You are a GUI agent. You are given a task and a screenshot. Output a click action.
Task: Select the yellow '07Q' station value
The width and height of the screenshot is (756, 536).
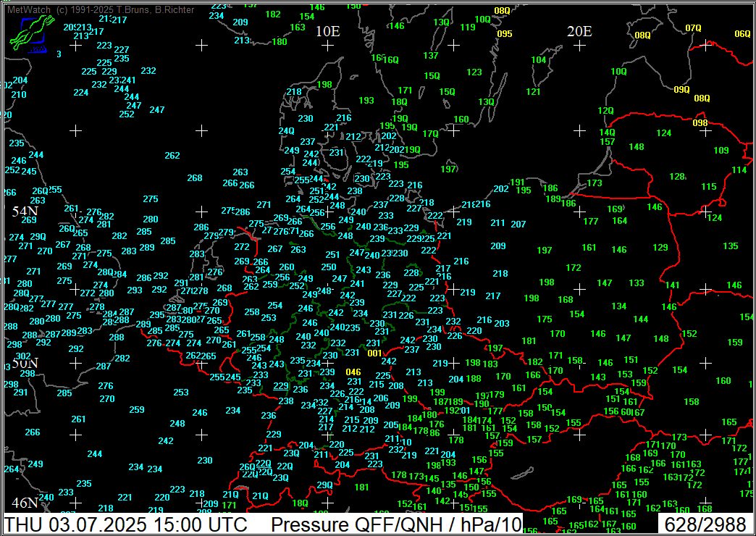pyautogui.click(x=693, y=28)
